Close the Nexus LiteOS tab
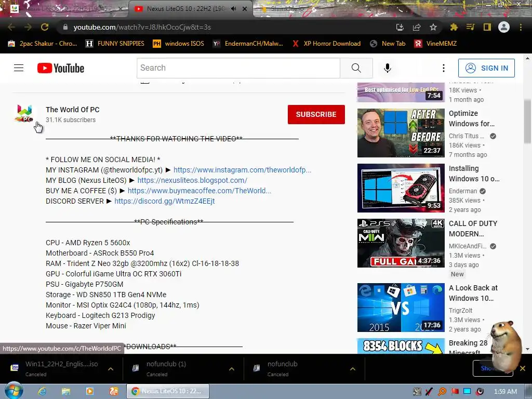Image resolution: width=532 pixels, height=399 pixels. 245,9
